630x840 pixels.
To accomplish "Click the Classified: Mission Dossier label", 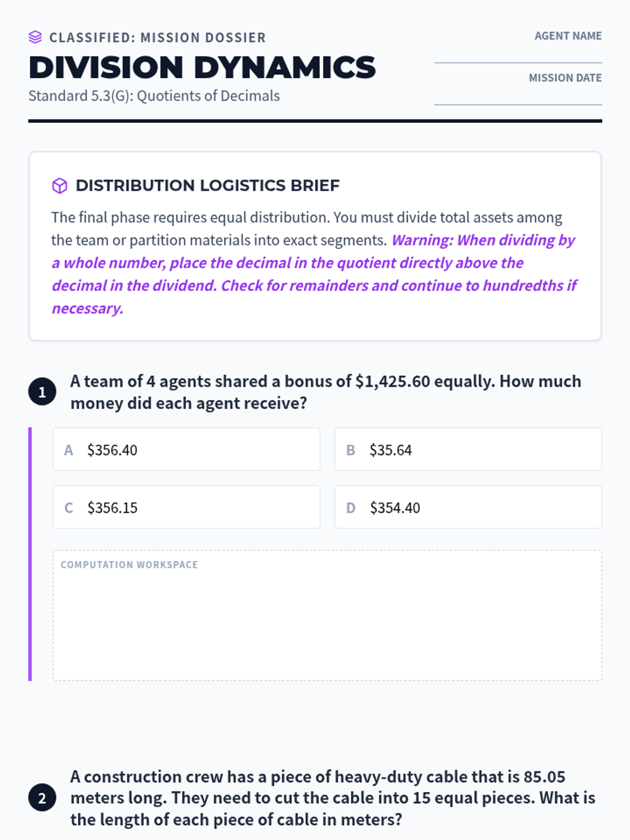I will [157, 38].
